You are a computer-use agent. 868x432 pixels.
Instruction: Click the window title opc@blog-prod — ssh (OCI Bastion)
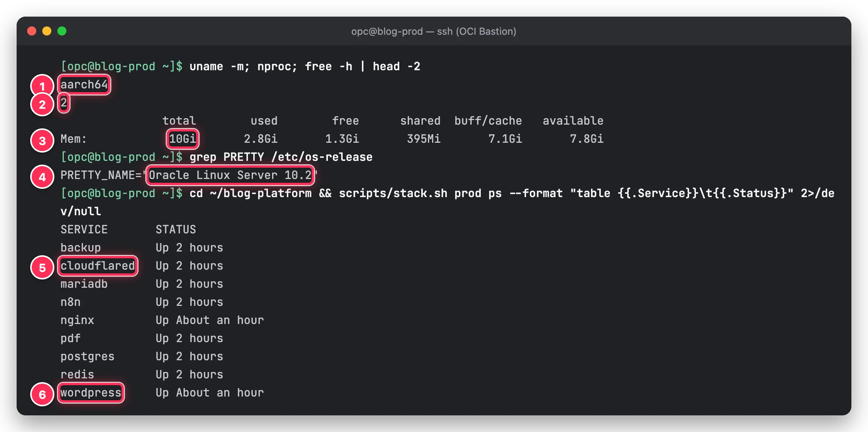(434, 31)
